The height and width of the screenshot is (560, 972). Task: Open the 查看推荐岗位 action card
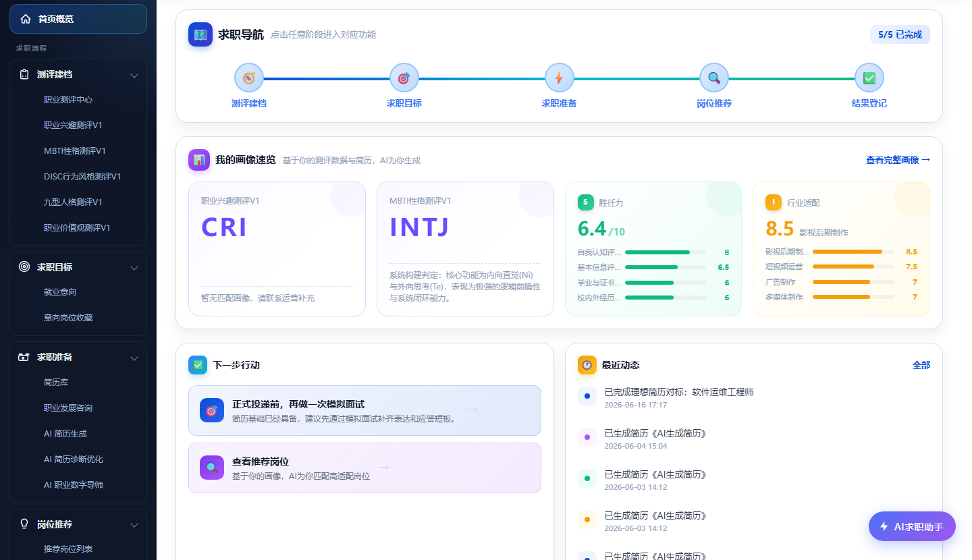(x=364, y=468)
